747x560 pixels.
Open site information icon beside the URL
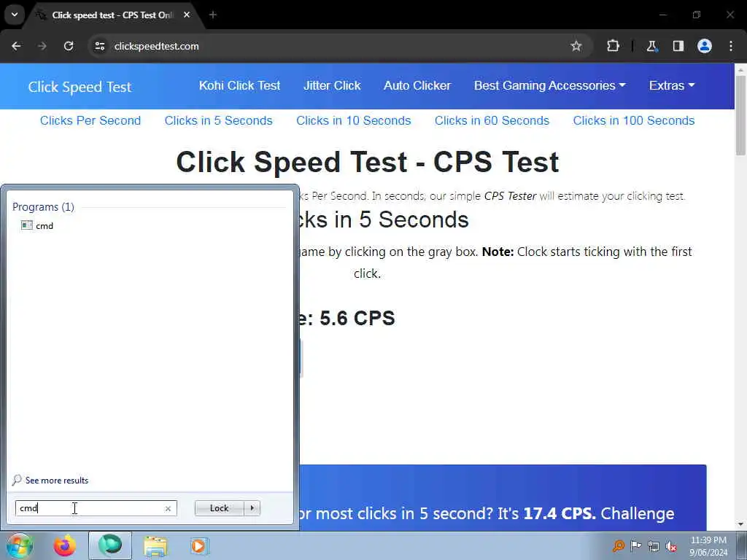(x=99, y=46)
